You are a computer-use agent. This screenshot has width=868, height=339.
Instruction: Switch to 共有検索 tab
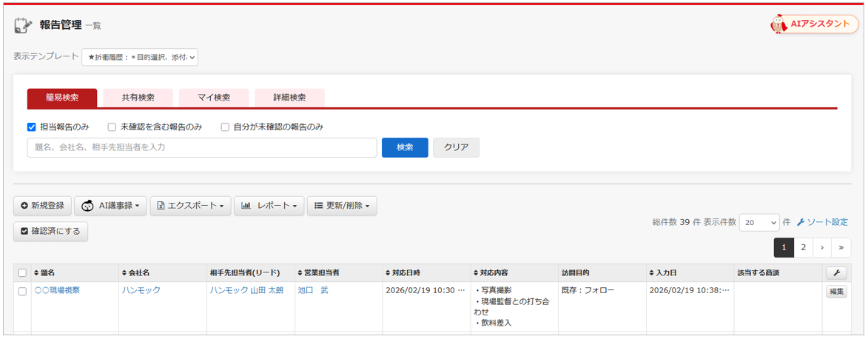(x=138, y=98)
